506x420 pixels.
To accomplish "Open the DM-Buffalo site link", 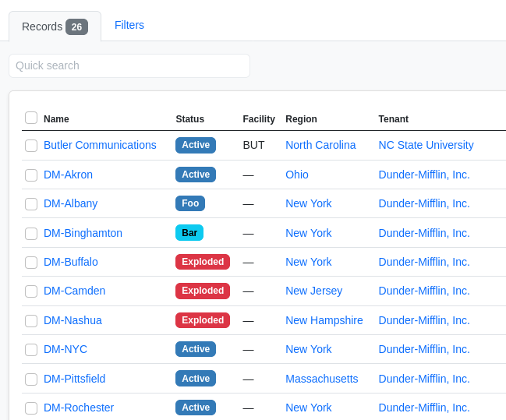I will [x=71, y=262].
